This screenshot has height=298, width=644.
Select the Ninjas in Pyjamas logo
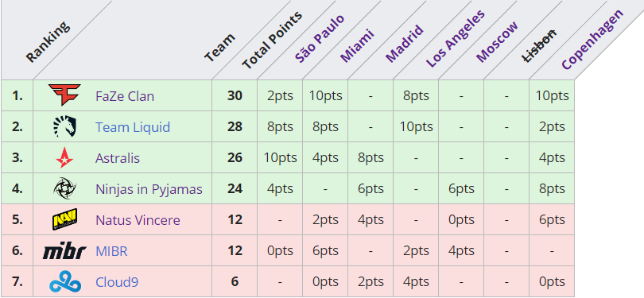(64, 189)
